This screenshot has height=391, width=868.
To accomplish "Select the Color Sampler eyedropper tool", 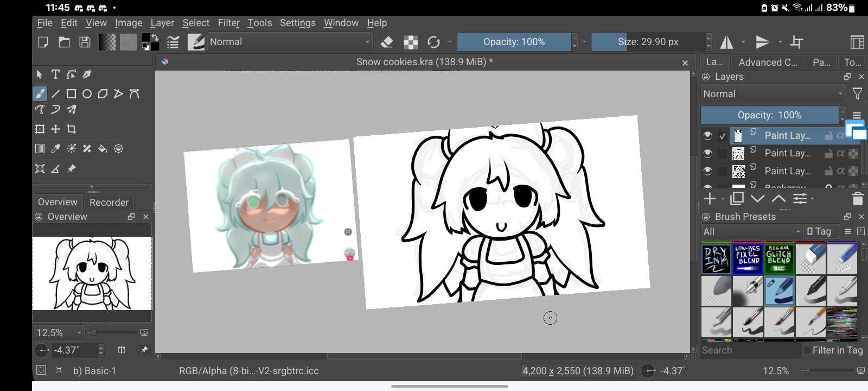I will pyautogui.click(x=55, y=149).
